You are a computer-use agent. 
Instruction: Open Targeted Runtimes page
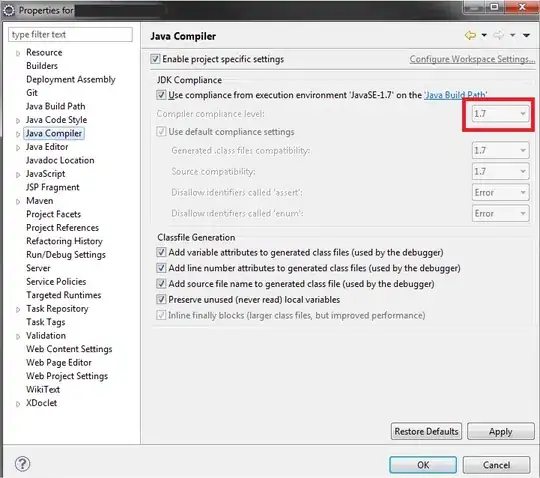tap(64, 295)
